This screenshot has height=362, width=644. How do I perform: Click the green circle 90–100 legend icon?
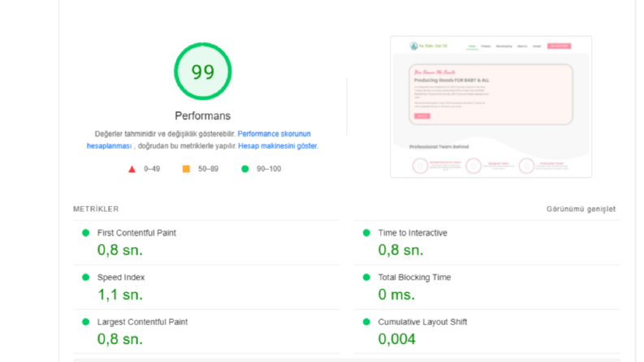[244, 169]
